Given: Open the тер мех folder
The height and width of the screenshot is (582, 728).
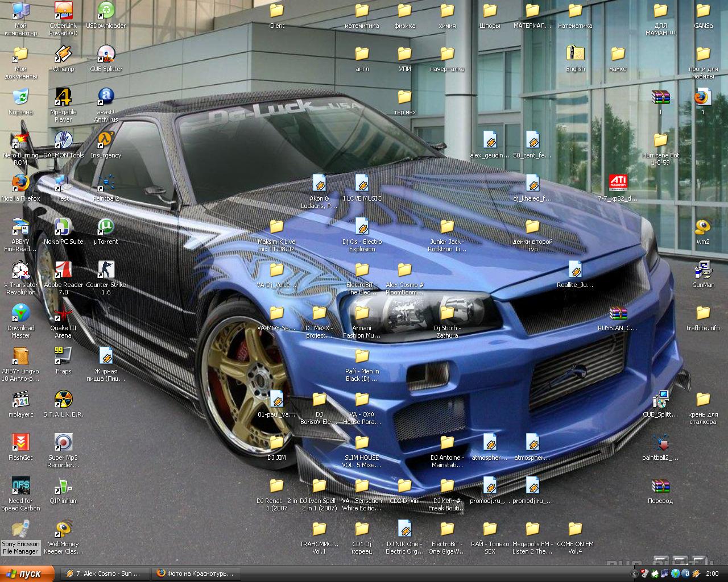Looking at the screenshot, I should pos(404,102).
